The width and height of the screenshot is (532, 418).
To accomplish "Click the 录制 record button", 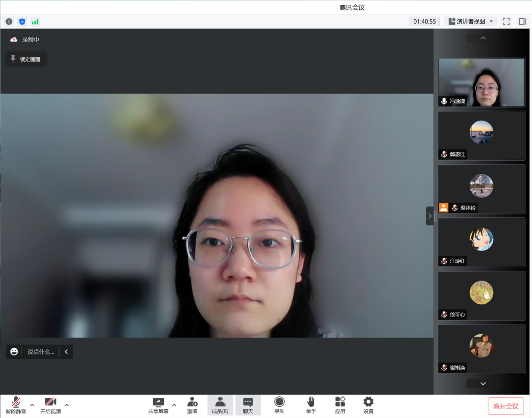I will [x=279, y=406].
